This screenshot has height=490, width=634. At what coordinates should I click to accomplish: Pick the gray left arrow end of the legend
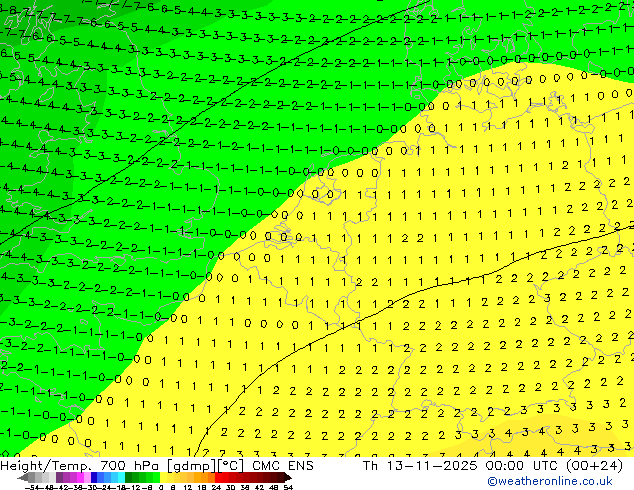point(23,478)
